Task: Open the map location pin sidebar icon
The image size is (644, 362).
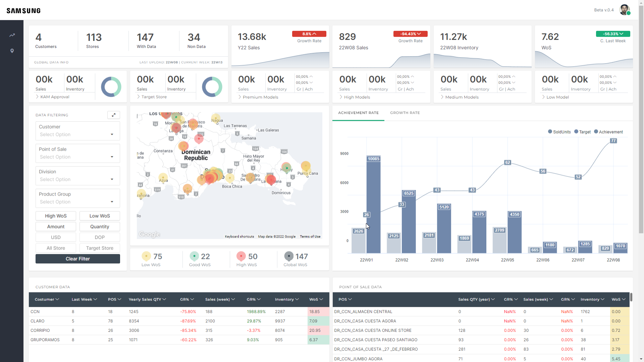Action: coord(12,51)
